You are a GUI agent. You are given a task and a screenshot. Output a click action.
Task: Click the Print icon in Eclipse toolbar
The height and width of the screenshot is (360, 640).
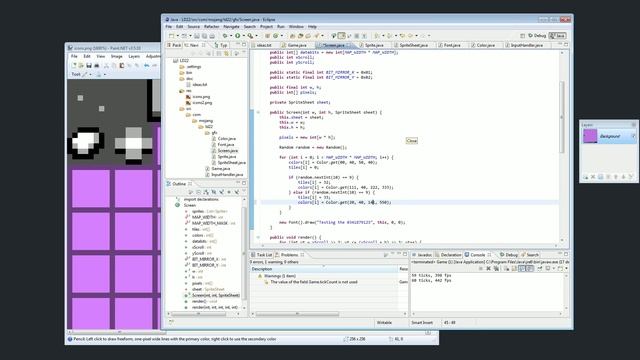212,36
